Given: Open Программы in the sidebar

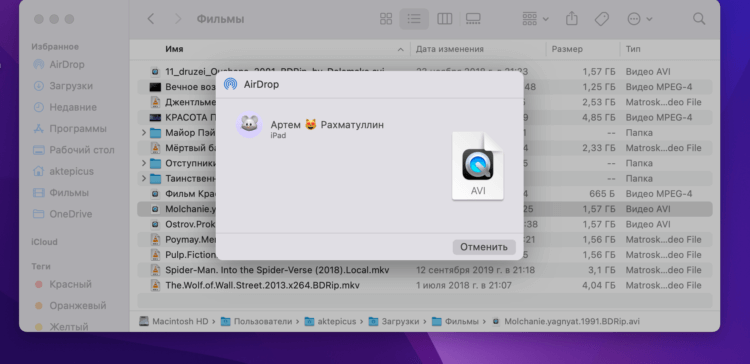Looking at the screenshot, I should (x=69, y=129).
